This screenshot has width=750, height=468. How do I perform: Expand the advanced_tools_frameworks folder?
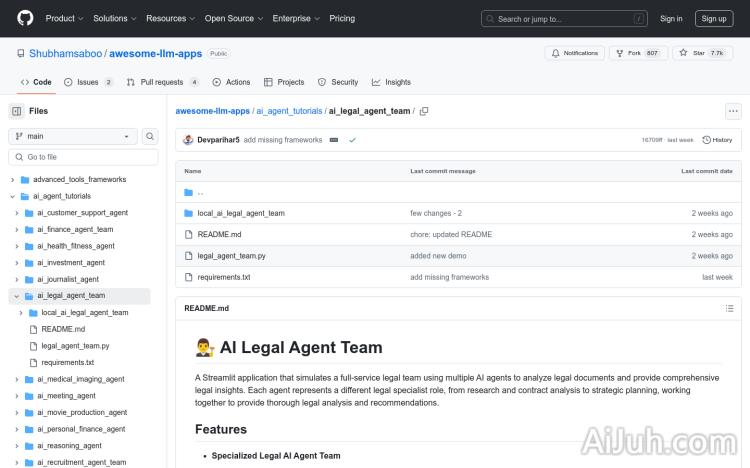12,179
